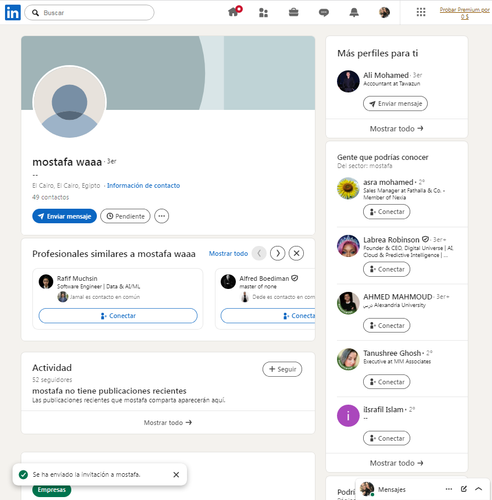This screenshot has height=500, width=492.
Task: Show all people you may know
Action: pyautogui.click(x=397, y=463)
